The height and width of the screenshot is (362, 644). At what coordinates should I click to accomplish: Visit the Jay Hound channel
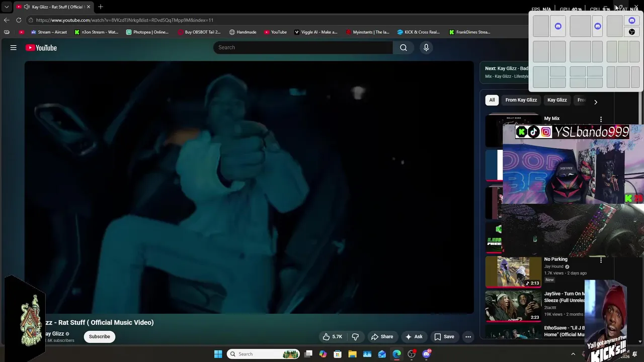[553, 266]
